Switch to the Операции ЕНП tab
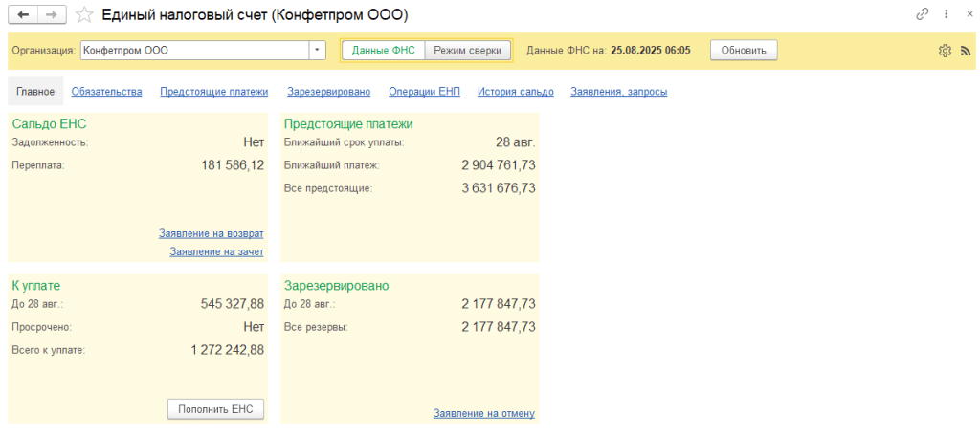The height and width of the screenshot is (435, 980). point(424,92)
